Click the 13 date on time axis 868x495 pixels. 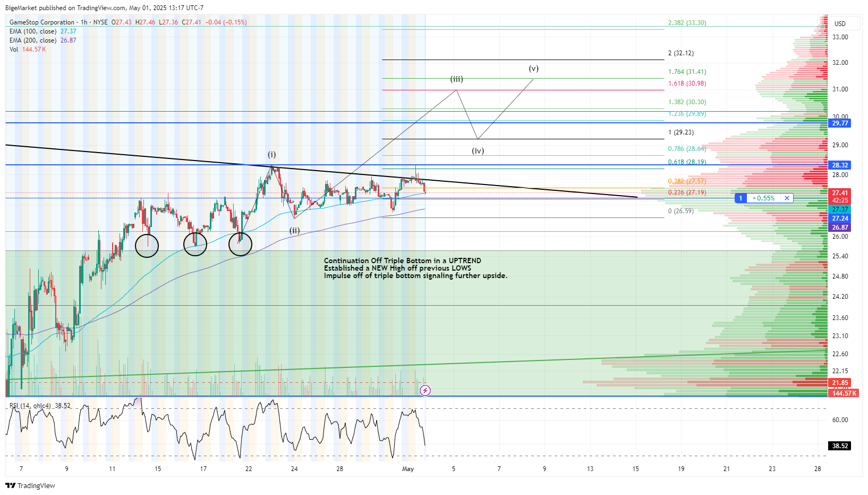click(590, 469)
